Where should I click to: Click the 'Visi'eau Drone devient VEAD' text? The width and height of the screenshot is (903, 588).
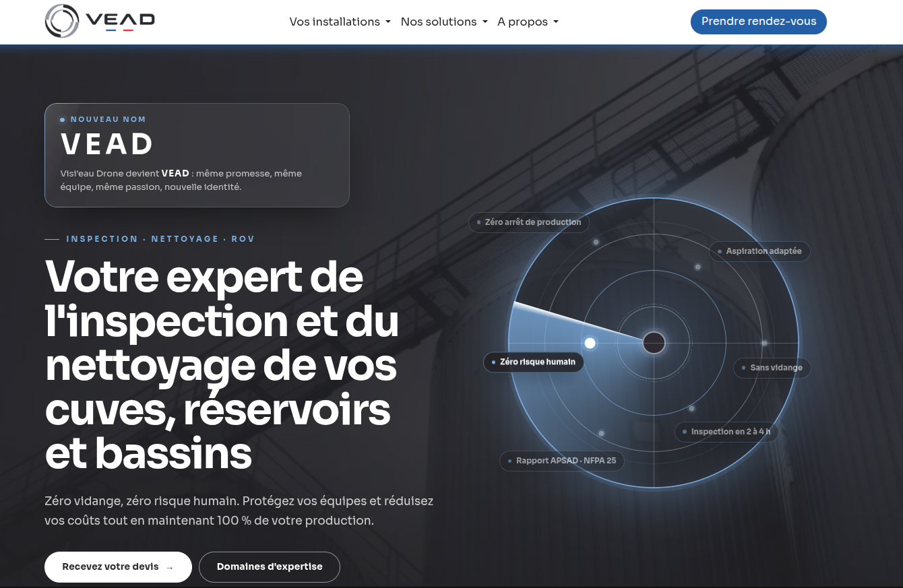pyautogui.click(x=181, y=180)
